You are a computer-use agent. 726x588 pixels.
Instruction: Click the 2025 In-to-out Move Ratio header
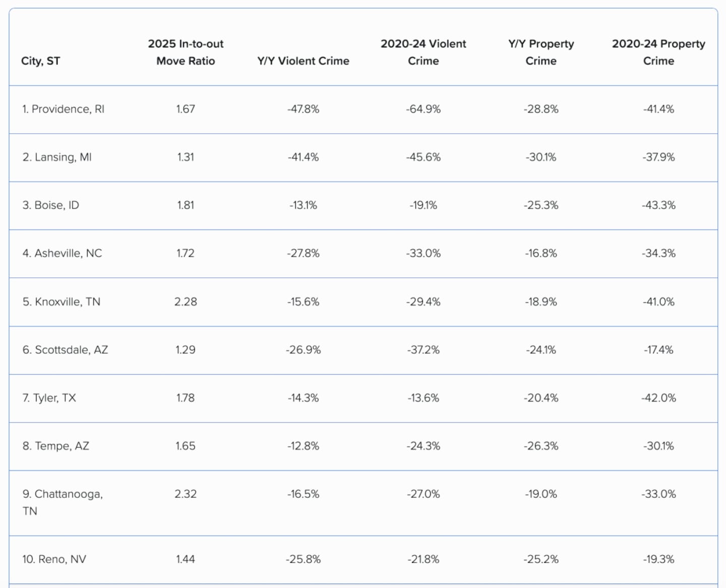coord(186,52)
